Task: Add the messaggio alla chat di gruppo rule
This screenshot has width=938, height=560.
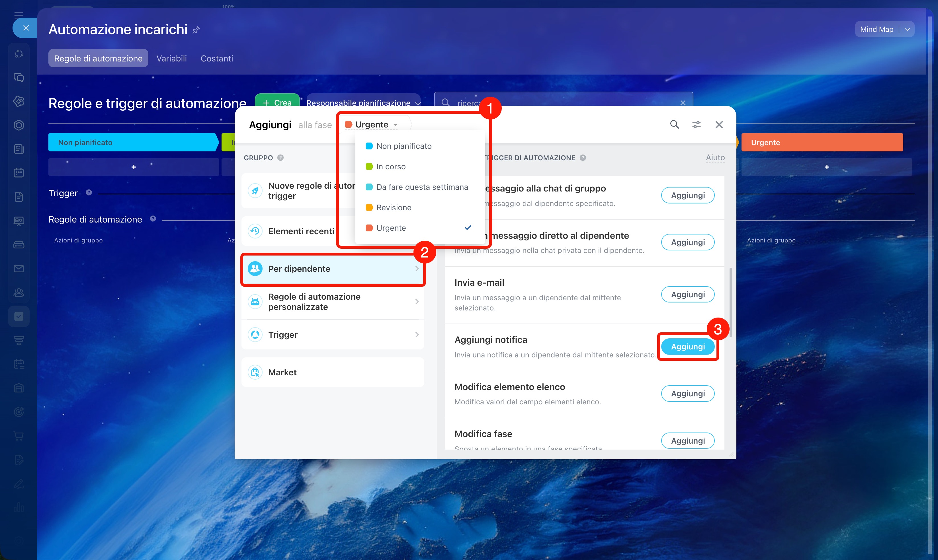Action: (688, 195)
